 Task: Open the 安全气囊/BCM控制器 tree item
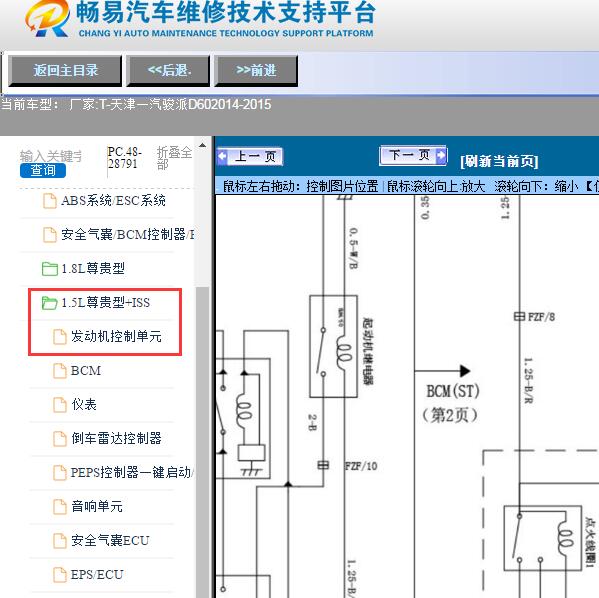click(128, 234)
